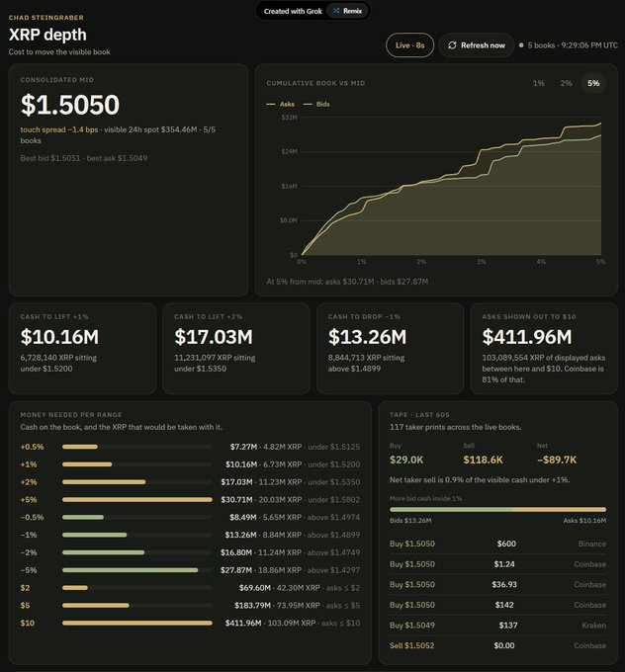Viewport: 625px width, 672px height.
Task: Click the $17.03M cash to lift +2% value
Action: (214, 337)
